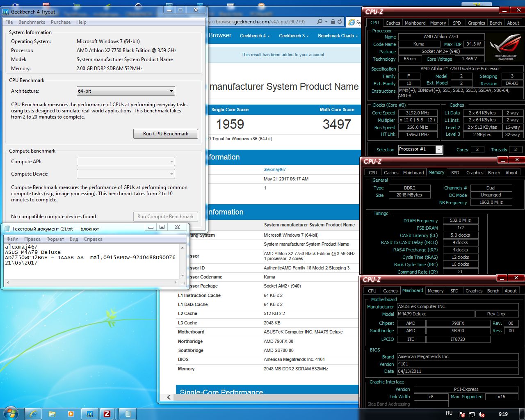Click the Run Compute Benchmark button

(x=166, y=217)
